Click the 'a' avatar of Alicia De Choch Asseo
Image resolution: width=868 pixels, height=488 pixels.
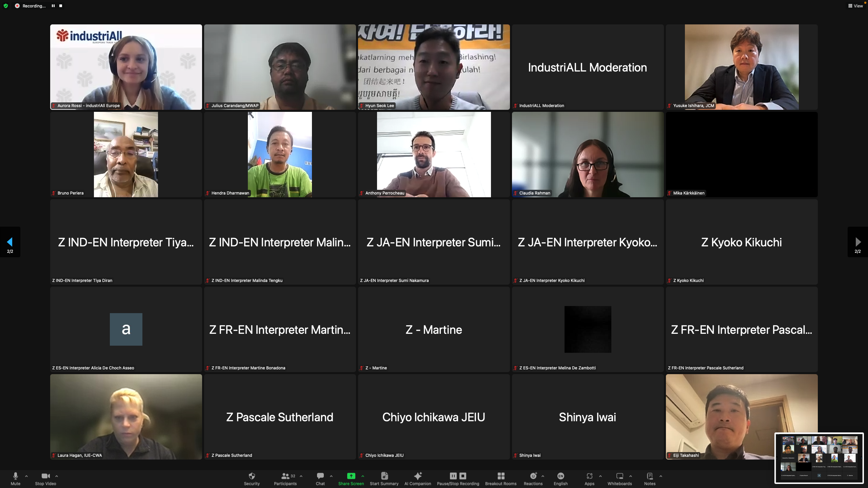(126, 329)
